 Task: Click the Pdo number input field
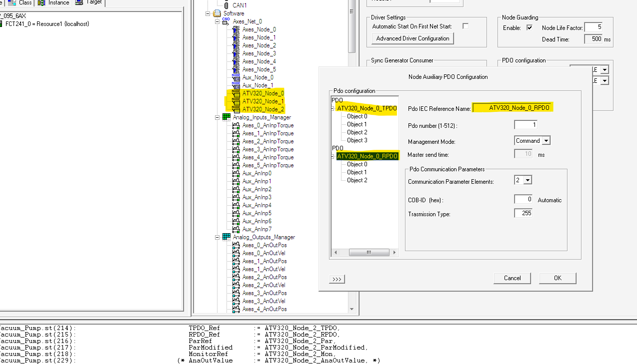[x=525, y=125]
